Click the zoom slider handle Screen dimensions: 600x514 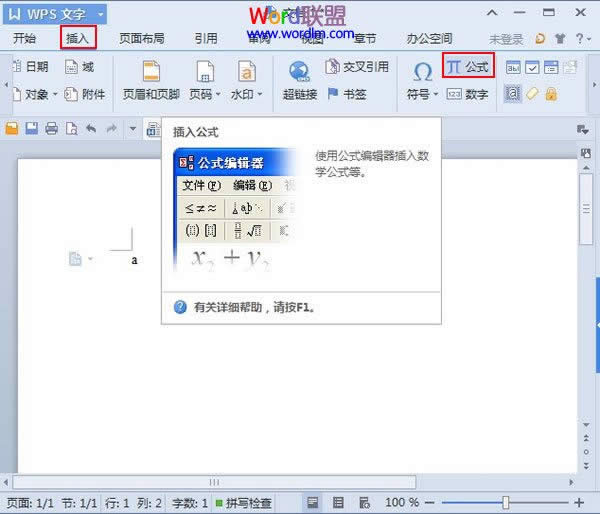[507, 502]
